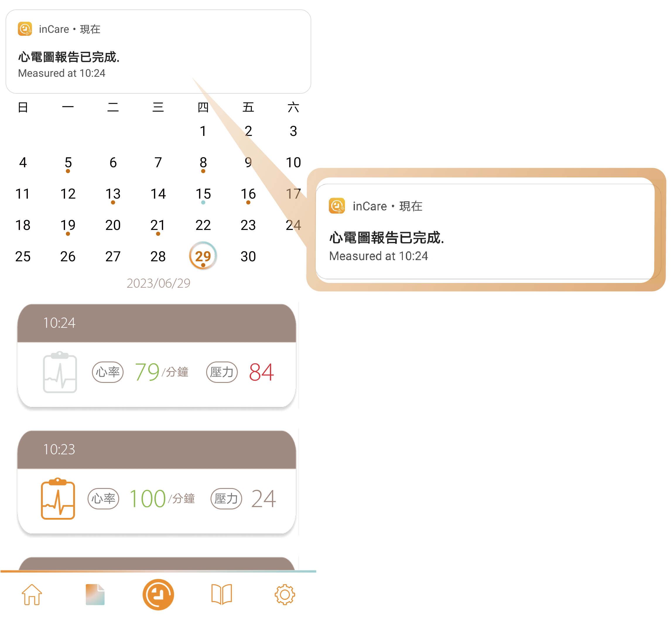This screenshot has width=672, height=626.
Task: Tap the heart rate value 79
Action: tap(147, 372)
